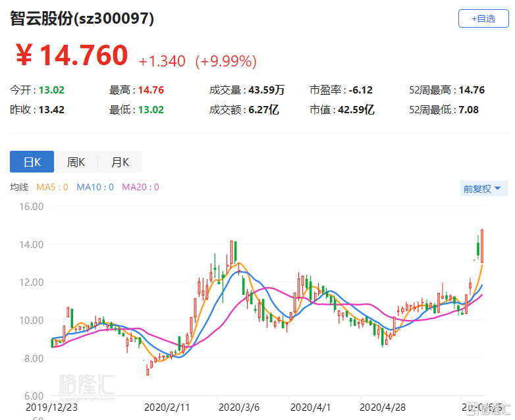The height and width of the screenshot is (420, 515).
Task: Click the 2020/4/1 date axis label
Action: [x=310, y=407]
